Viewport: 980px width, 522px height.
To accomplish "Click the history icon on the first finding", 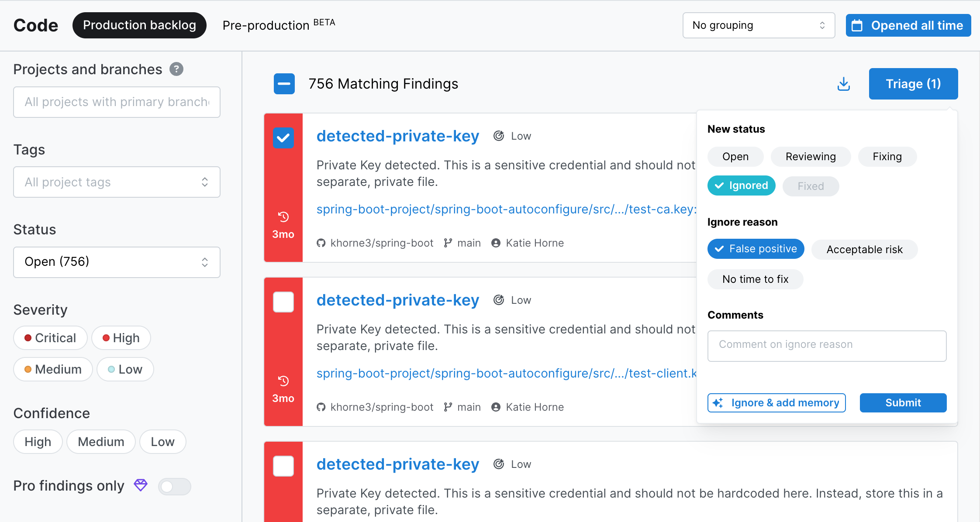I will click(283, 217).
